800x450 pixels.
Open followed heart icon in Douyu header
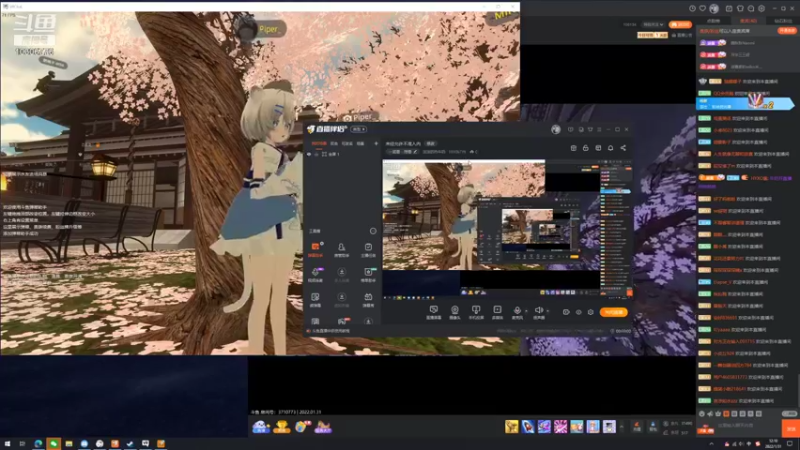(703, 8)
